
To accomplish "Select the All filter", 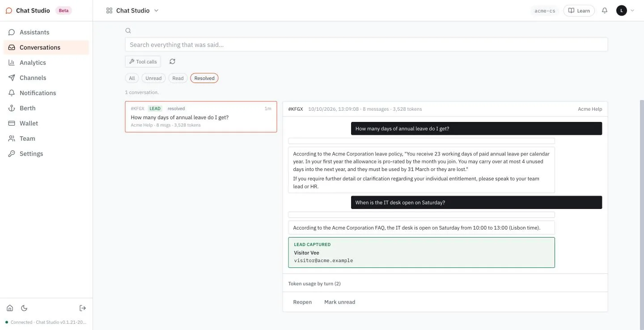I will pyautogui.click(x=132, y=78).
